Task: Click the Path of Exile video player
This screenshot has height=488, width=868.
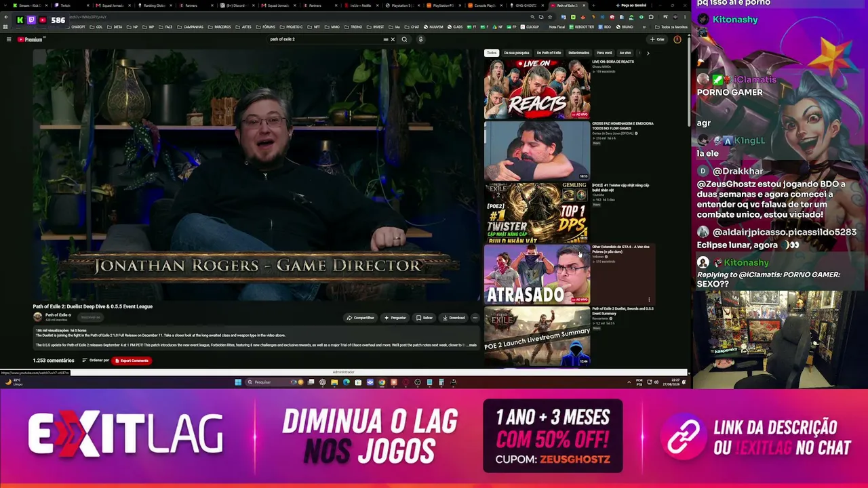Action: pyautogui.click(x=256, y=175)
